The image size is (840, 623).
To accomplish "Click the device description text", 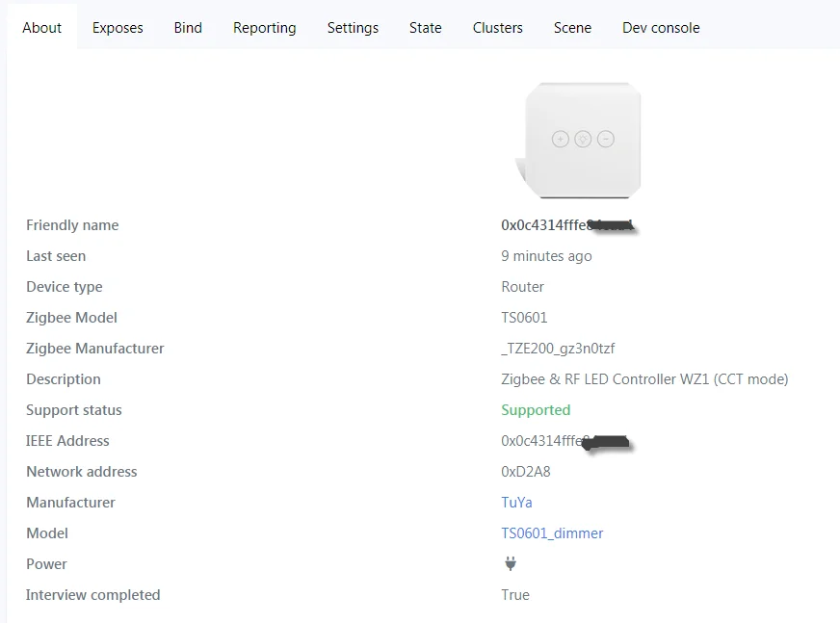I will (x=644, y=379).
